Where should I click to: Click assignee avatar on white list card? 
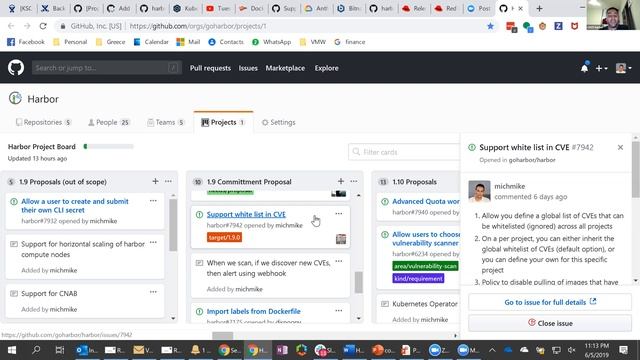(x=341, y=239)
